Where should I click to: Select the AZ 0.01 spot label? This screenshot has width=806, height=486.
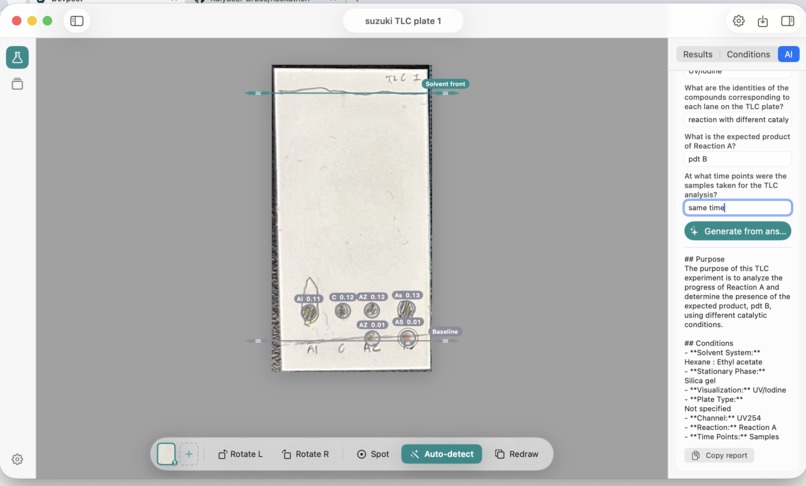pos(372,325)
